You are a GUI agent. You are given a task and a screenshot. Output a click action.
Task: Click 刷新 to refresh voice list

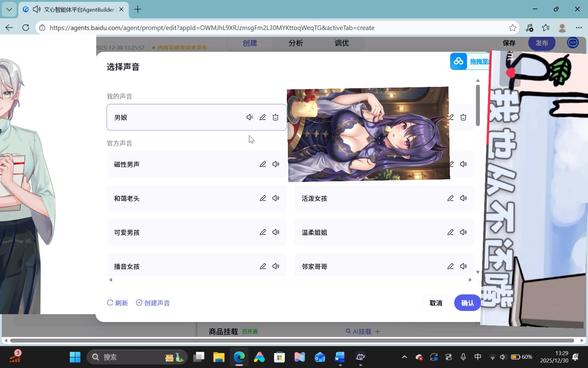point(117,303)
